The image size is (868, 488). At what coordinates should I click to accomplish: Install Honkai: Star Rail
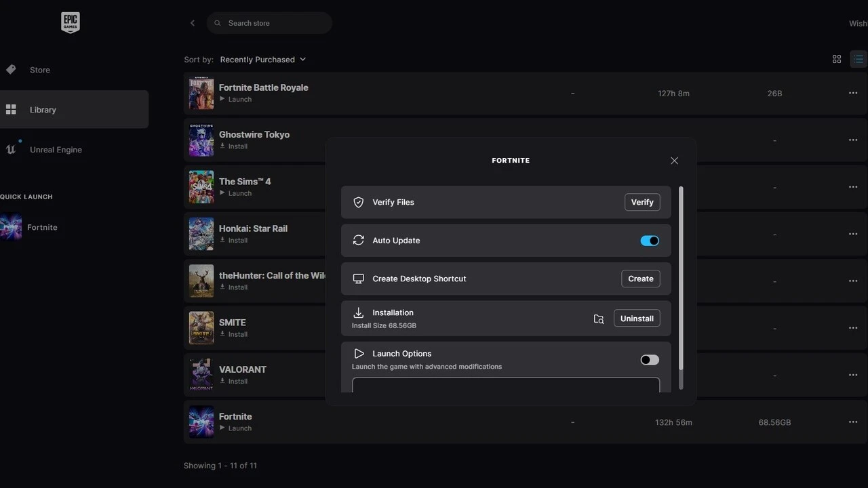pos(233,241)
